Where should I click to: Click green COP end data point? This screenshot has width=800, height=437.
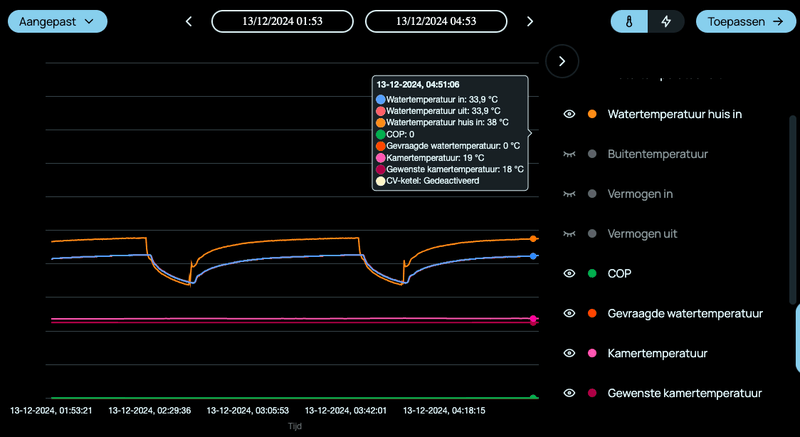tap(533, 398)
